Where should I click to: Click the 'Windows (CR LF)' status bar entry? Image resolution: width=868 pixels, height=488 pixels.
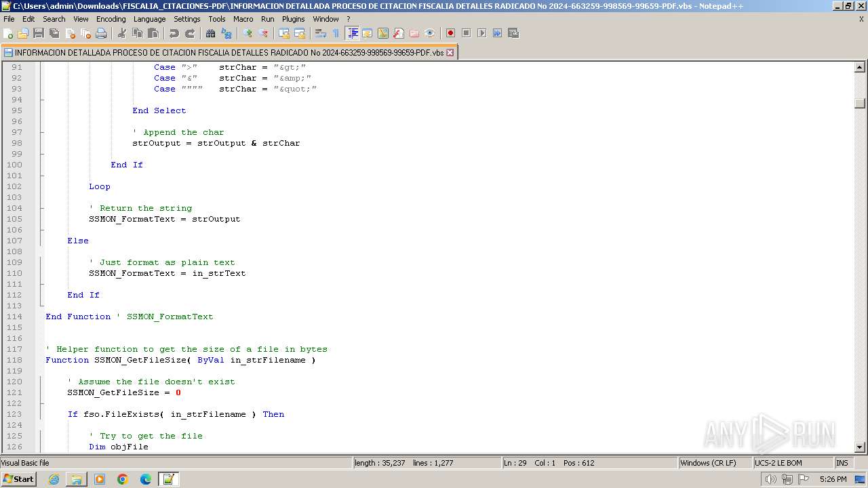coord(715,463)
